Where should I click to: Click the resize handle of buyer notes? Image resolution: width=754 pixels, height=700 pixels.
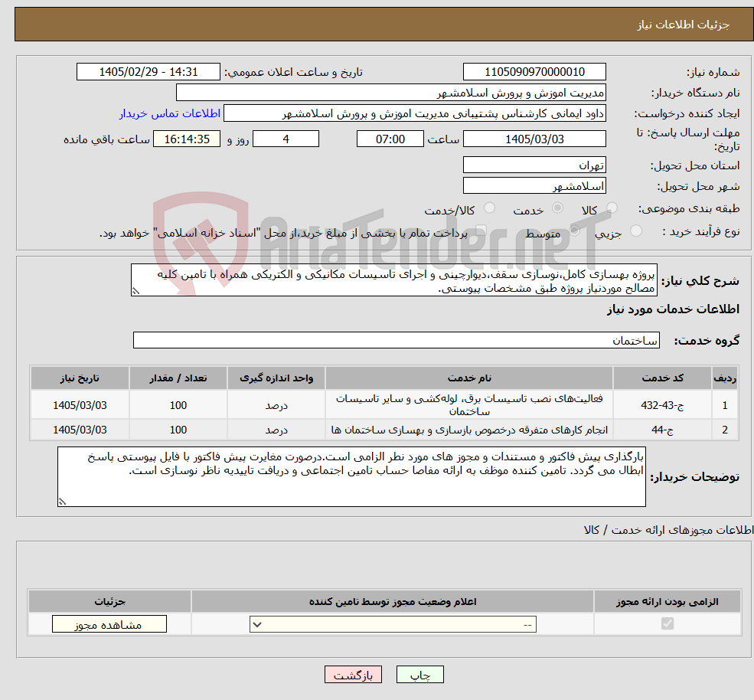pos(62,502)
